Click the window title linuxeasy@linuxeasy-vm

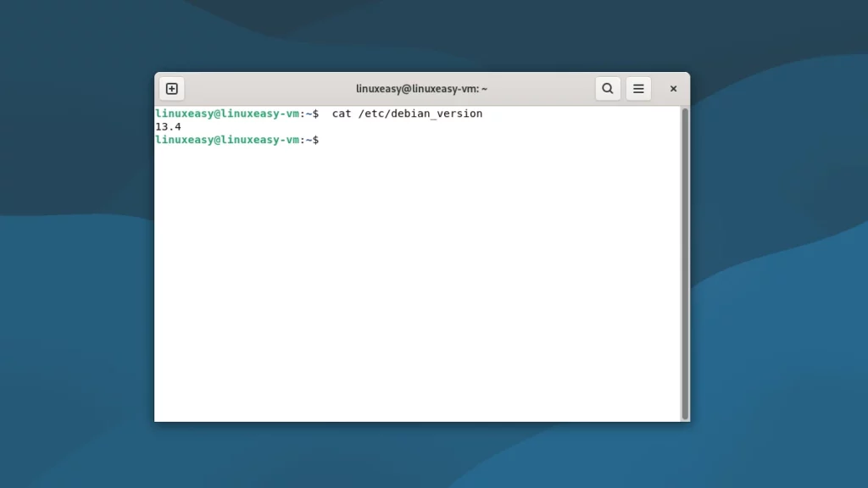[x=421, y=88]
